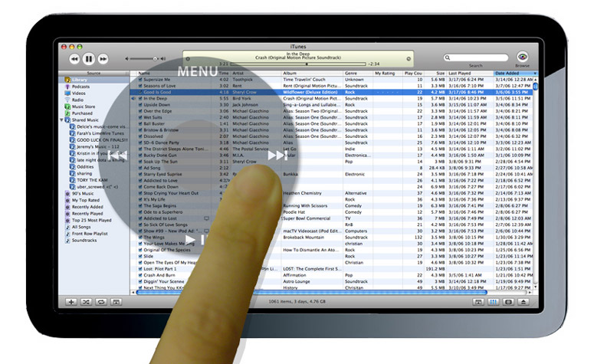Sort by the Album column header
The height and width of the screenshot is (364, 594).
(x=313, y=73)
